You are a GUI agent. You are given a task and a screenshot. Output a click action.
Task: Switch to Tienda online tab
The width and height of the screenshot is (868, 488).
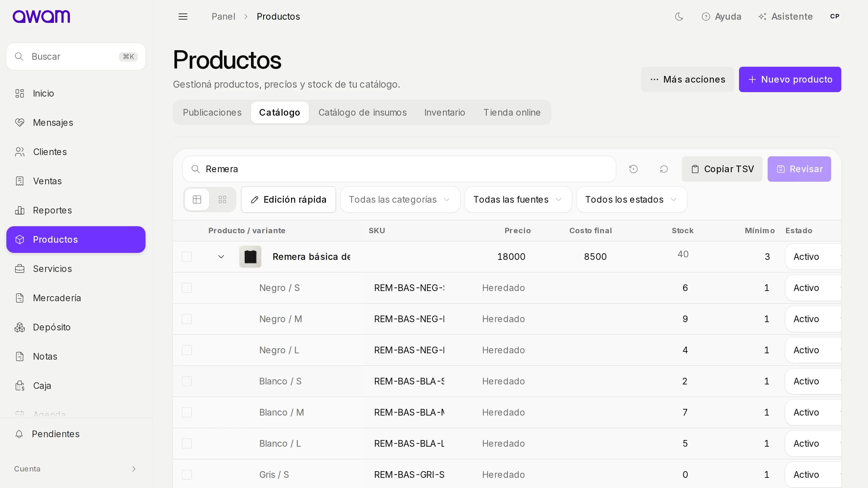[x=512, y=112]
